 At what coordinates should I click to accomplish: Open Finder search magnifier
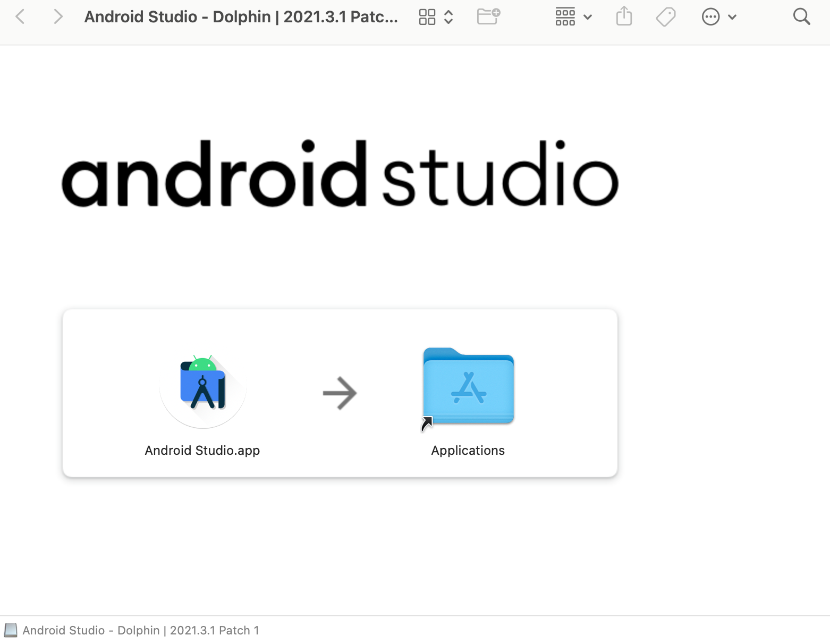click(x=801, y=17)
